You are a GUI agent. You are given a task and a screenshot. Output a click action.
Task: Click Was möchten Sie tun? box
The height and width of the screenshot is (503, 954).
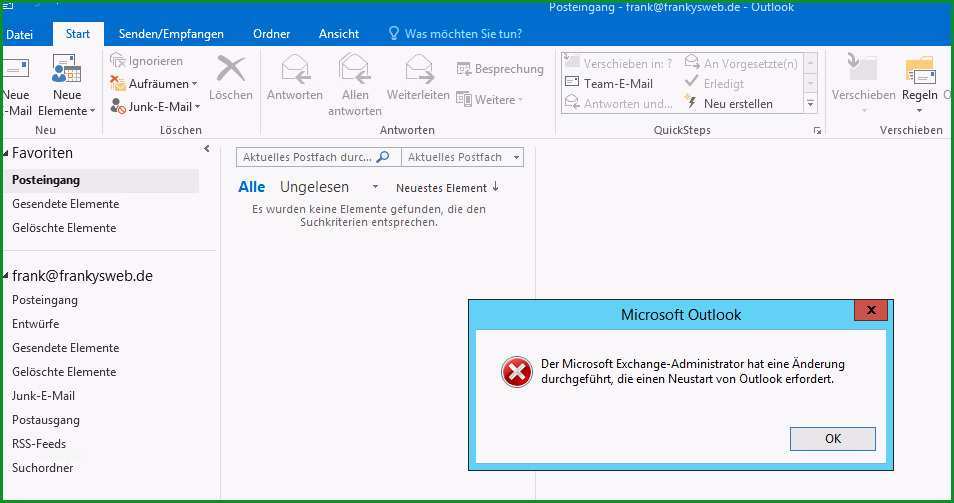point(463,34)
